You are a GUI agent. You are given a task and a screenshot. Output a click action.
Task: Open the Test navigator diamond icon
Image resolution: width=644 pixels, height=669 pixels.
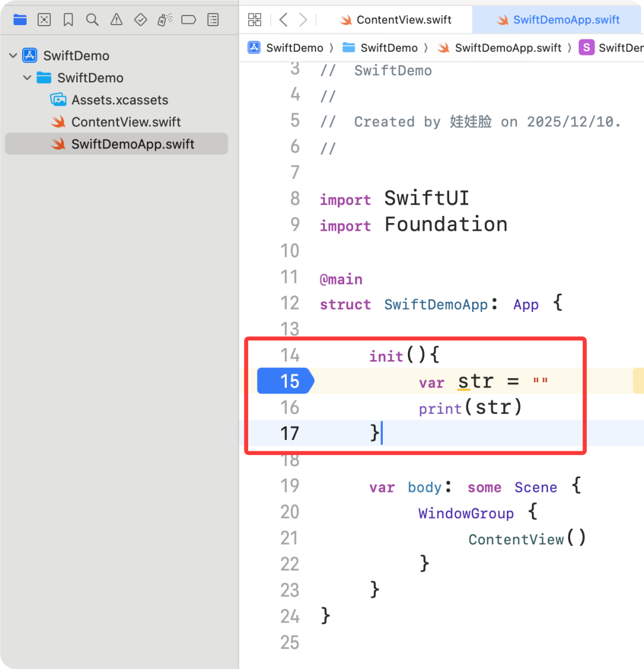[140, 20]
